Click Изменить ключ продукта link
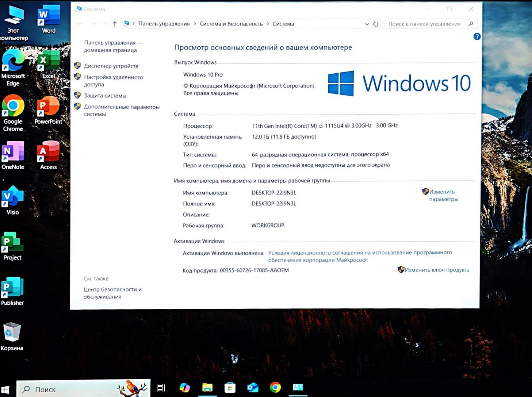 [437, 270]
